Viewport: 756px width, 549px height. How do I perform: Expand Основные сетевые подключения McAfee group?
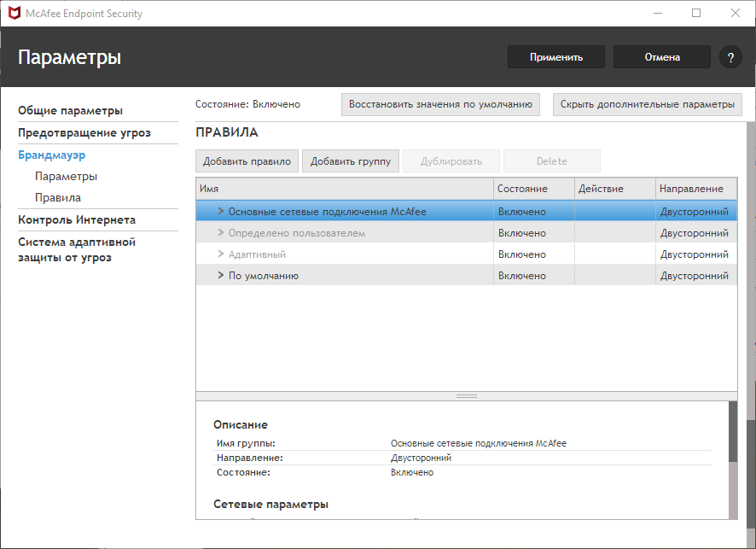click(220, 211)
